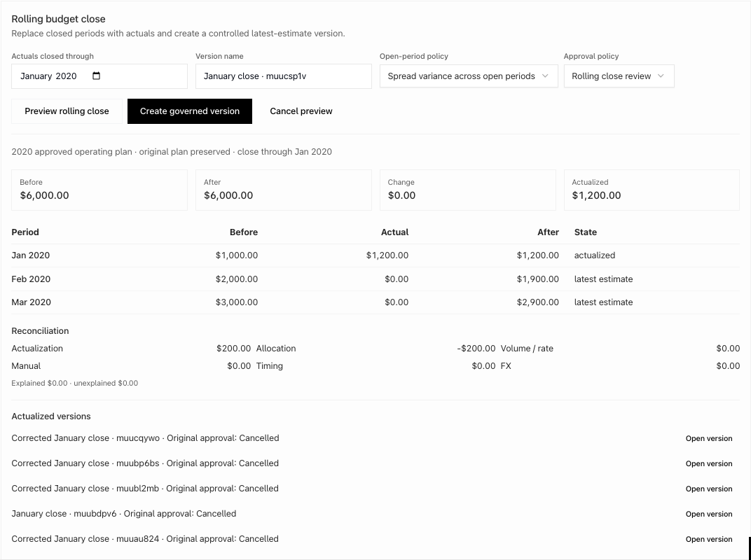Open the Approval policy dropdown
The height and width of the screenshot is (560, 751).
[x=619, y=76]
